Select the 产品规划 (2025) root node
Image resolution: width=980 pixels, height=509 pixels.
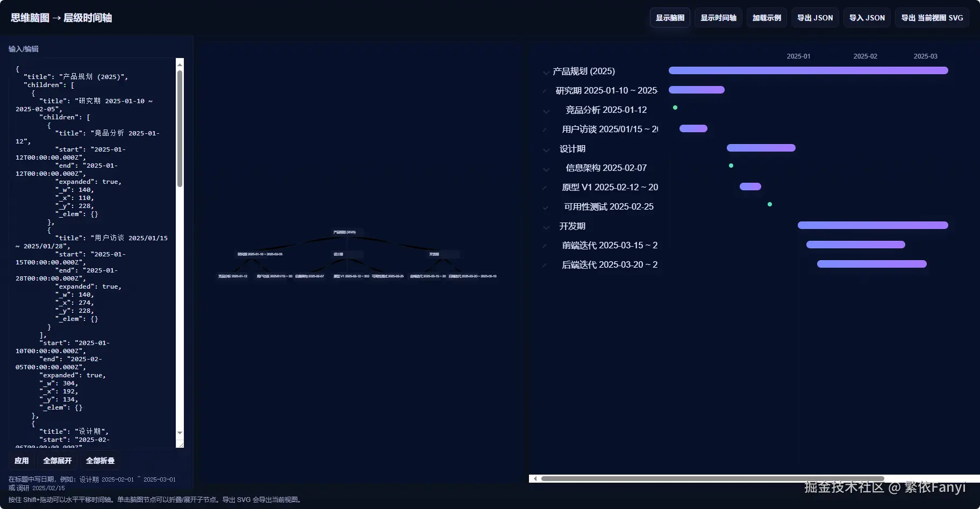click(347, 232)
